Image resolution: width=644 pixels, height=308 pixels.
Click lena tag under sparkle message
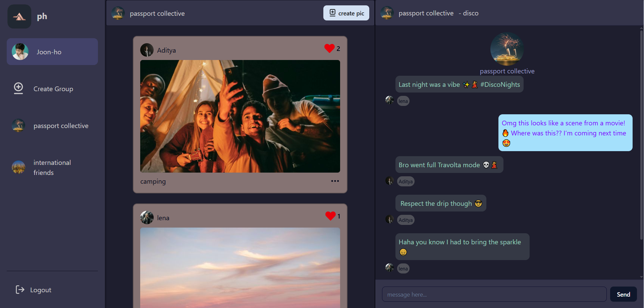[x=403, y=268]
